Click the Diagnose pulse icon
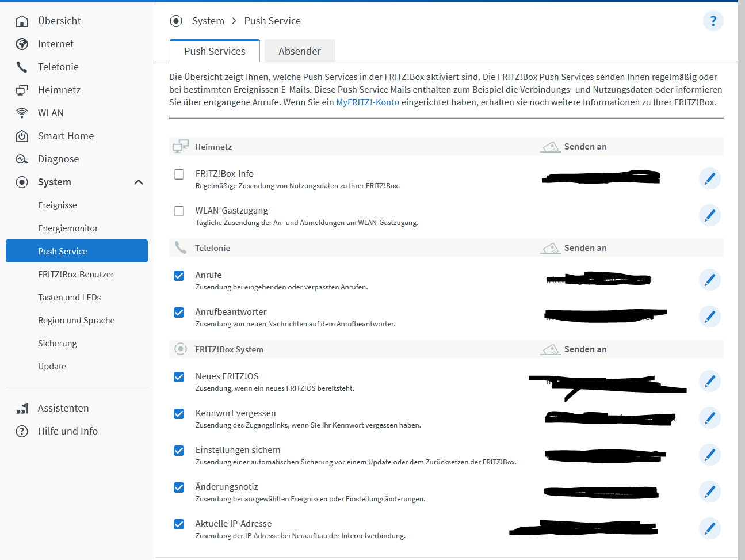 coord(22,159)
